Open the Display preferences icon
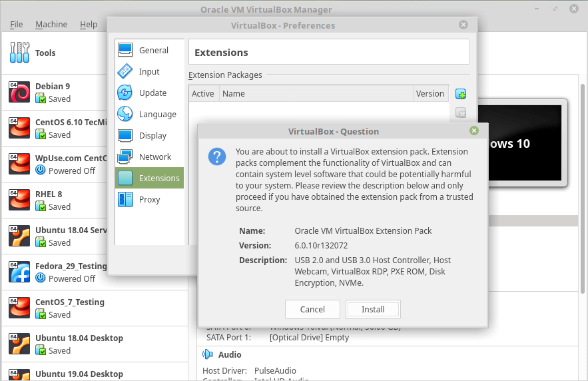 (125, 135)
